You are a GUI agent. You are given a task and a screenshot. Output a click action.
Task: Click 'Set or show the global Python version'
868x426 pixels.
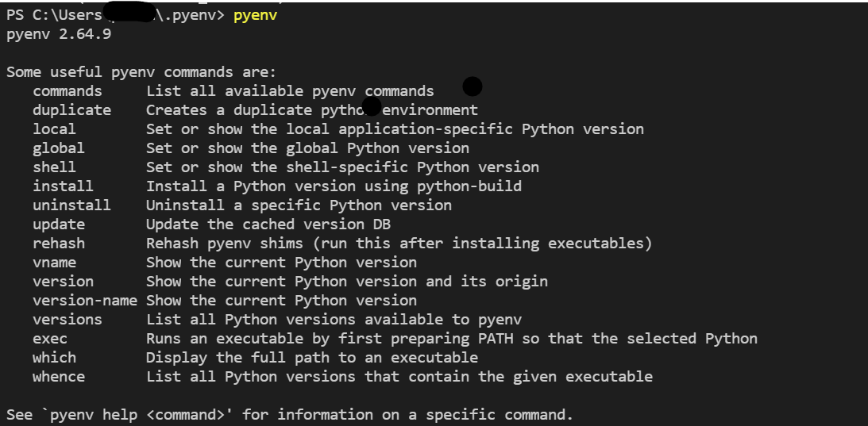point(308,148)
